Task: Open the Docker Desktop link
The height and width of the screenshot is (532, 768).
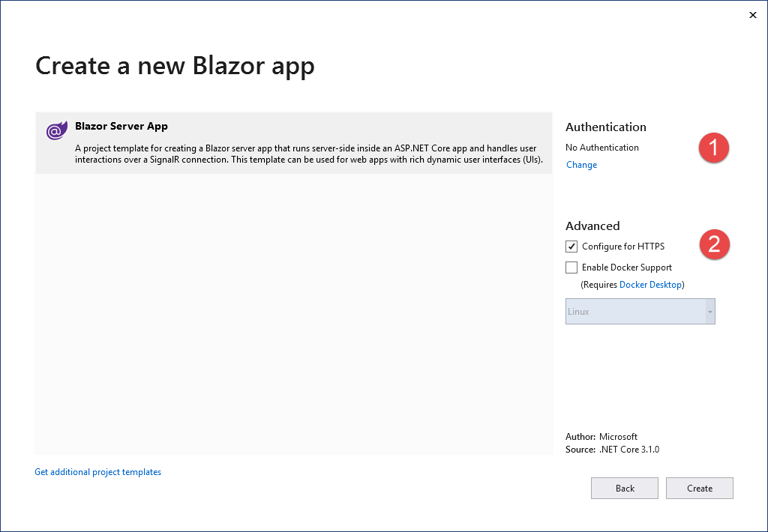Action: (650, 285)
